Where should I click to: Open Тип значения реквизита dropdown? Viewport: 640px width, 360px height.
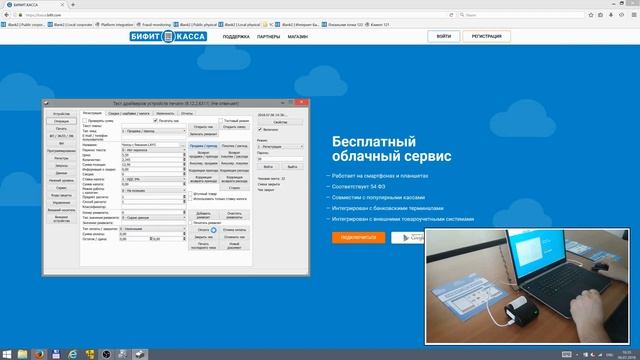(153, 218)
